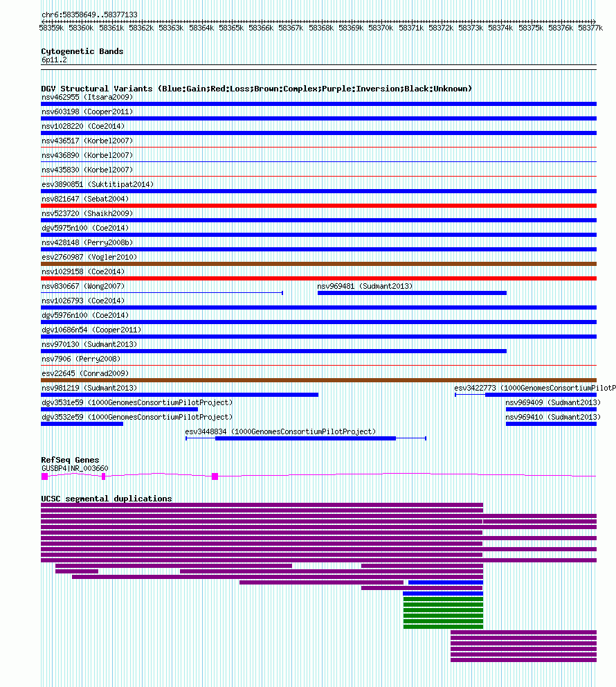
Task: Click the red bar under nsv1029158
Action: tap(318, 278)
